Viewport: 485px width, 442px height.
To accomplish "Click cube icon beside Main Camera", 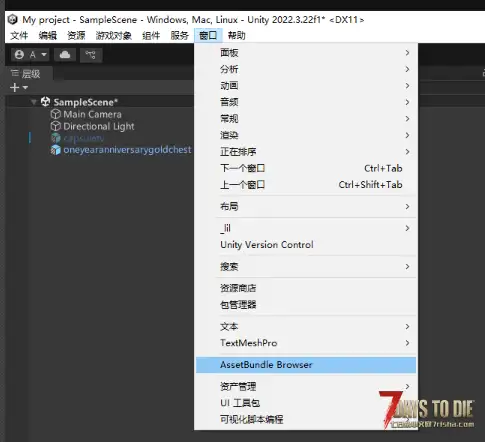I will pyautogui.click(x=55, y=114).
